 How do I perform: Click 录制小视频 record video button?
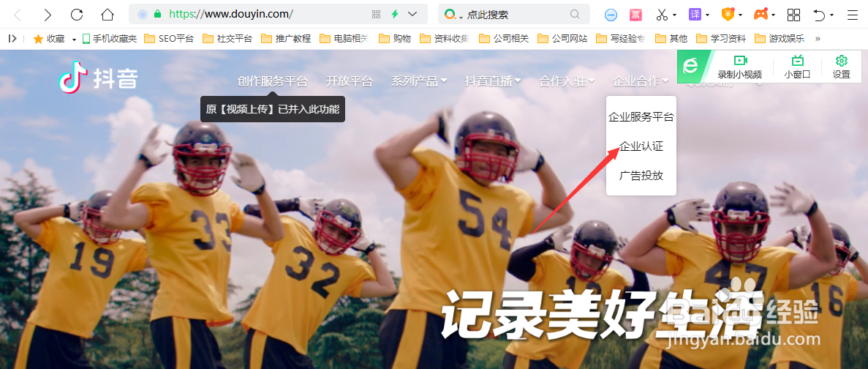tap(739, 67)
